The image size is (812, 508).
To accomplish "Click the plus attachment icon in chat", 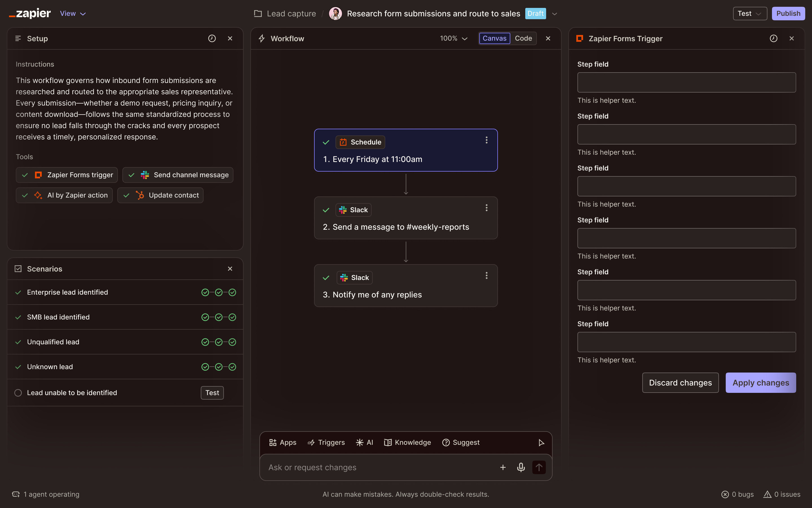I will [503, 467].
